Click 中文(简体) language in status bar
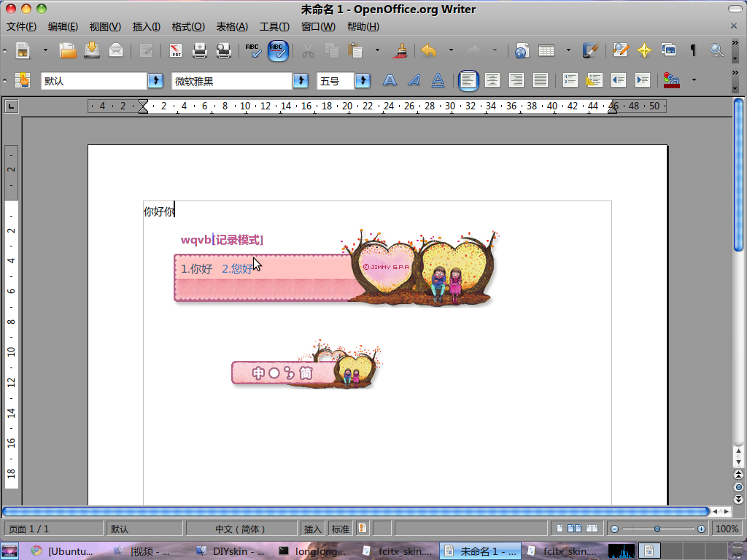This screenshot has height=560, width=747. [x=240, y=529]
